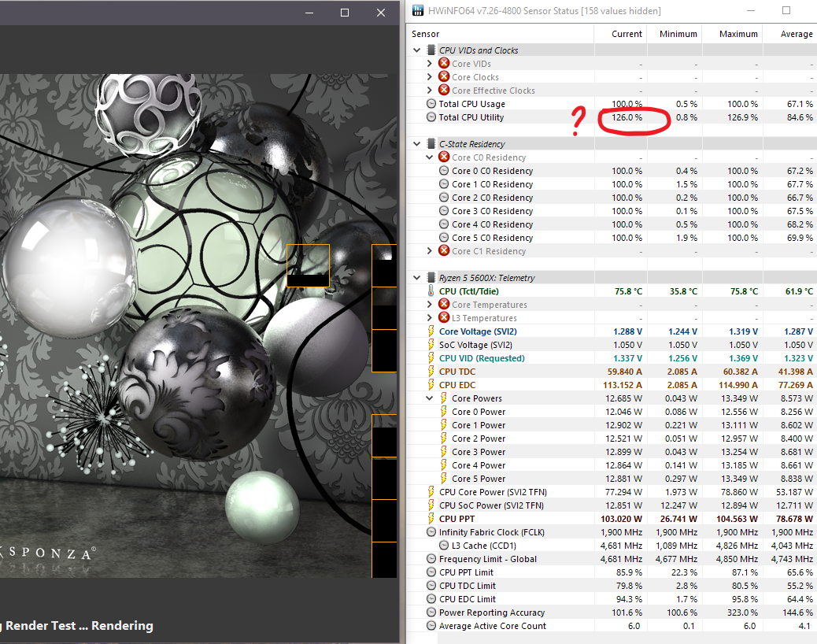Click the lightning icon next to CPU PPT
817x644 pixels.
pyautogui.click(x=431, y=519)
